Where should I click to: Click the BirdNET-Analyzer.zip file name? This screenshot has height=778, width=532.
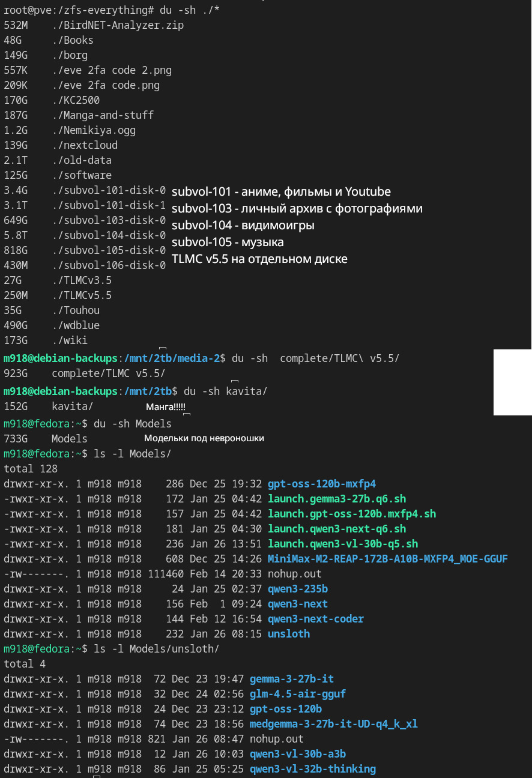point(118,25)
